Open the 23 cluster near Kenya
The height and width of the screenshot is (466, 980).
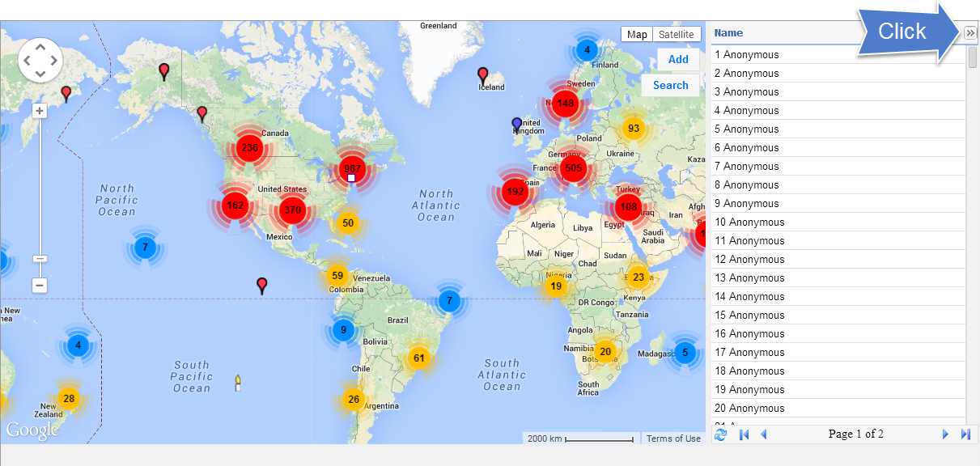[638, 277]
